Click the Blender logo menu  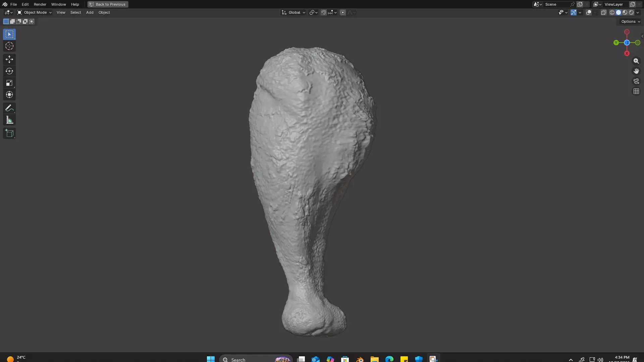click(x=5, y=4)
